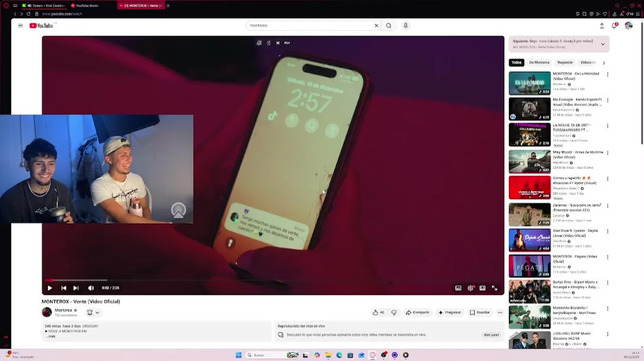644x361 pixels.
Task: Reload the page
Action: (x=28, y=14)
